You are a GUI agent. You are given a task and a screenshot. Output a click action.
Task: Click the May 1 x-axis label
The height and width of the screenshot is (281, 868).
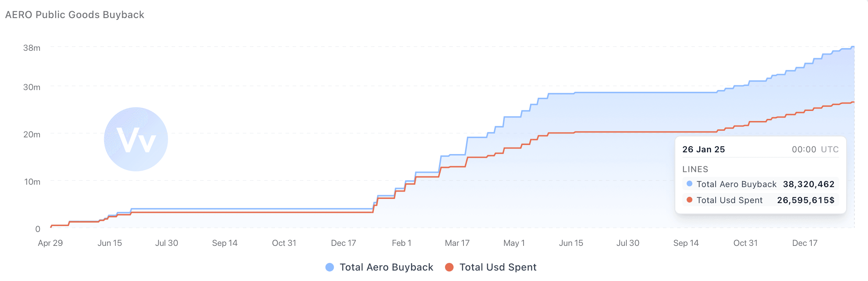[x=514, y=243]
